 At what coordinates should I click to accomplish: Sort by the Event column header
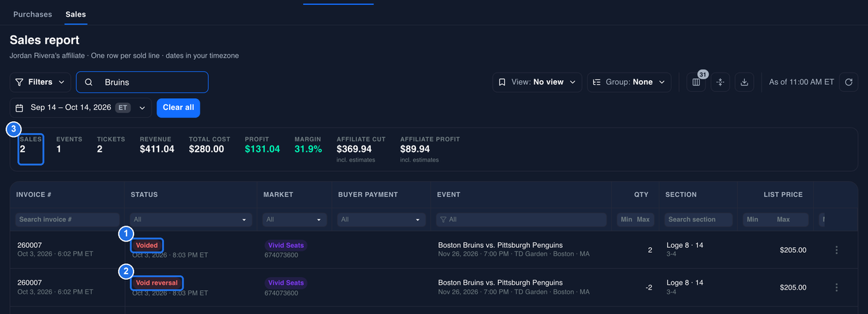tap(449, 194)
